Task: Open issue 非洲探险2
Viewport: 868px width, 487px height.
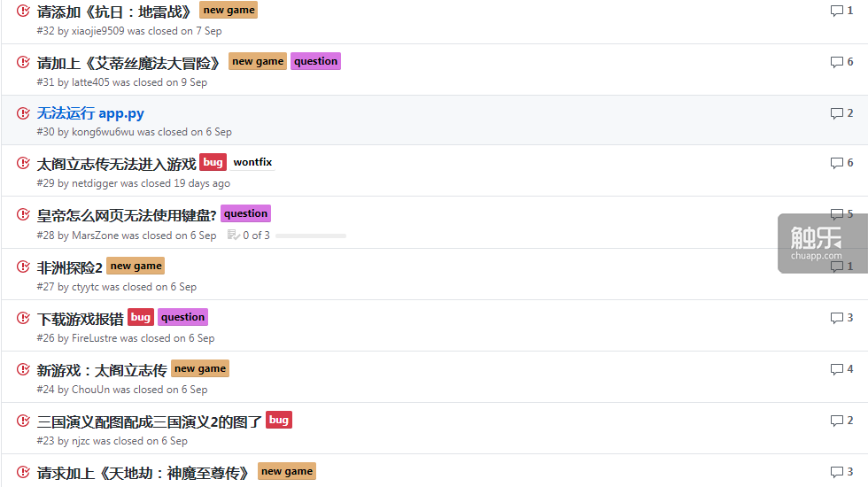Action: [x=69, y=267]
